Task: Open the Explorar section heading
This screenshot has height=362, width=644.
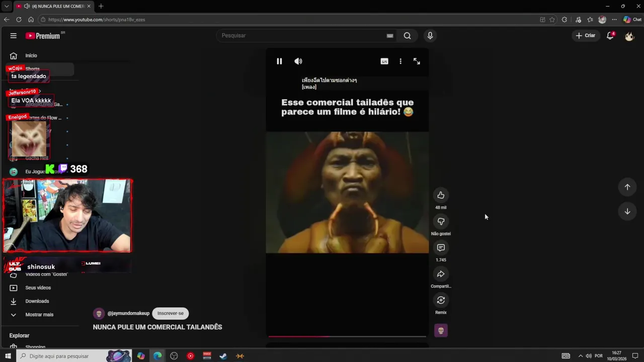Action: (x=19, y=335)
